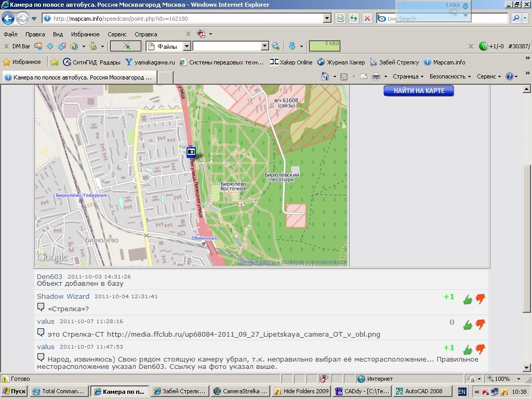532x399 pixels.
Task: Switch to Total Commander taskbar button
Action: (x=59, y=391)
